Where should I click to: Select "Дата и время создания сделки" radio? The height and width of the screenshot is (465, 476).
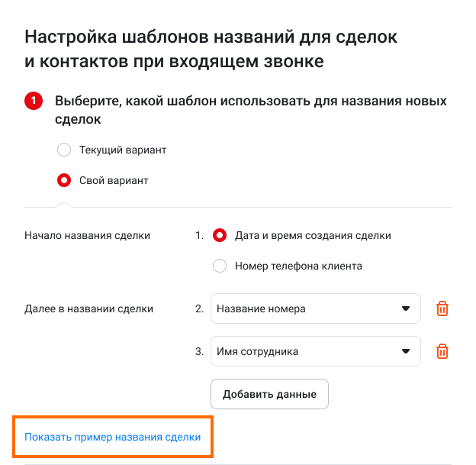coord(220,235)
